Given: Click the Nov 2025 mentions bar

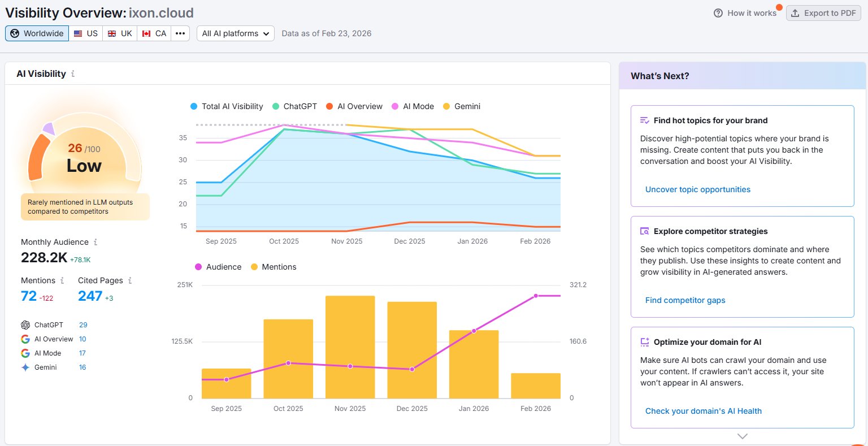Looking at the screenshot, I should pyautogui.click(x=350, y=347).
